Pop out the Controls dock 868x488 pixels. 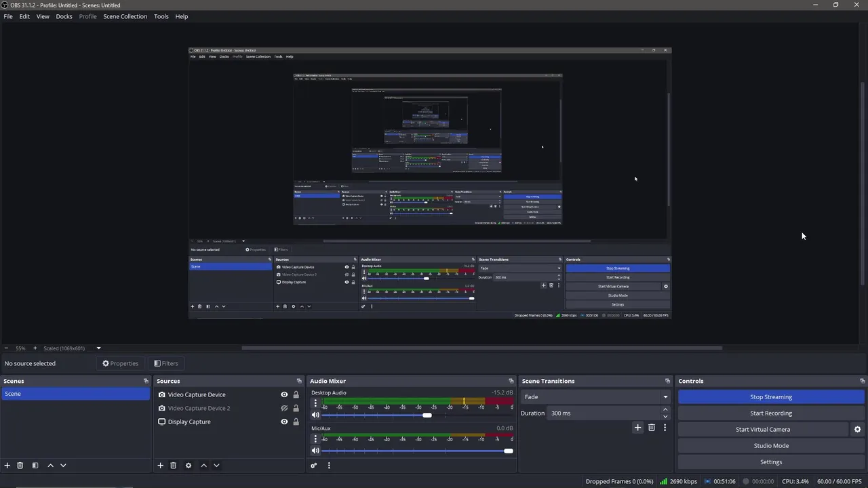862,381
